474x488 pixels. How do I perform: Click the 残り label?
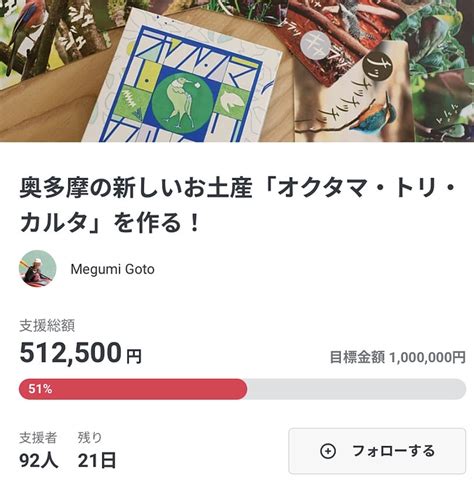coord(90,438)
